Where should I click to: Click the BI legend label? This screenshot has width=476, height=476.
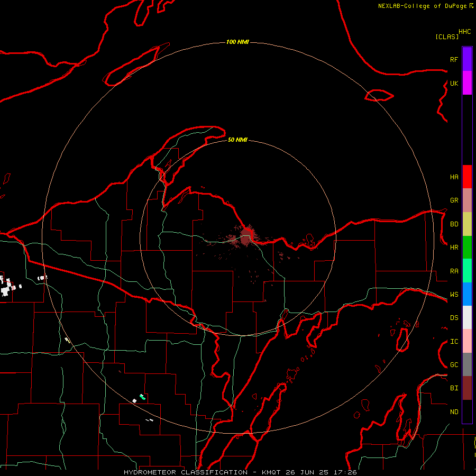click(454, 388)
